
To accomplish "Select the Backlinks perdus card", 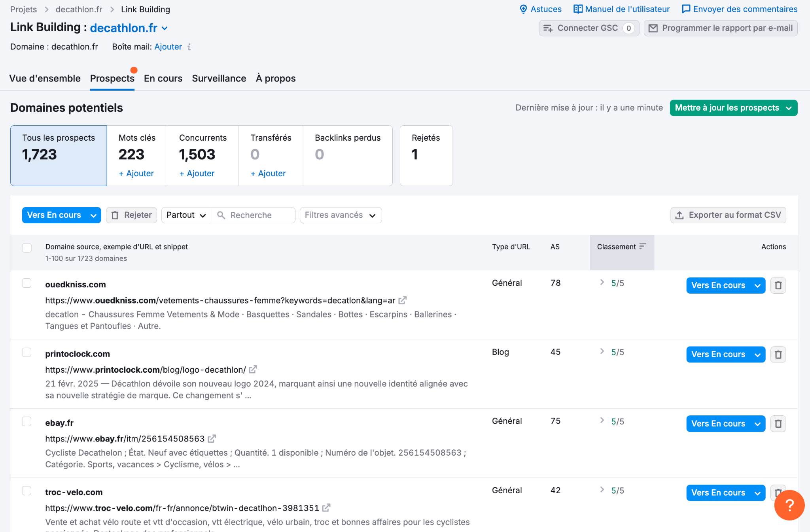I will (x=348, y=156).
